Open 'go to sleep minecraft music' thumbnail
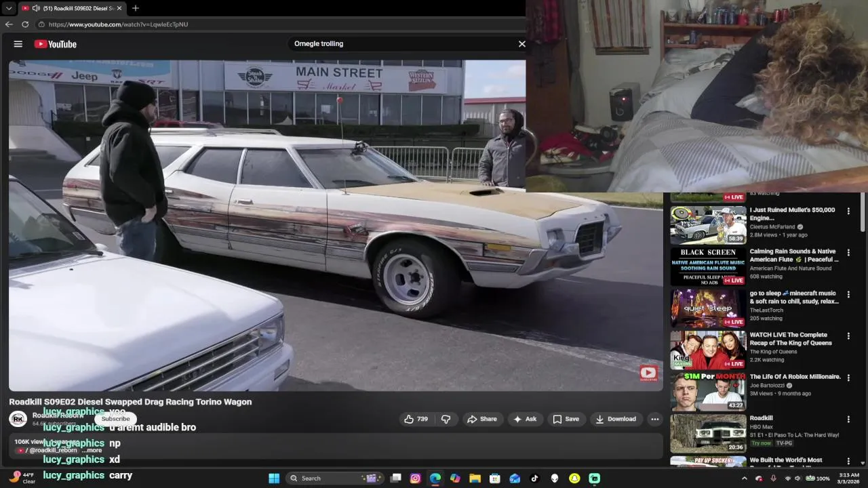Image resolution: width=868 pixels, height=488 pixels. point(708,308)
